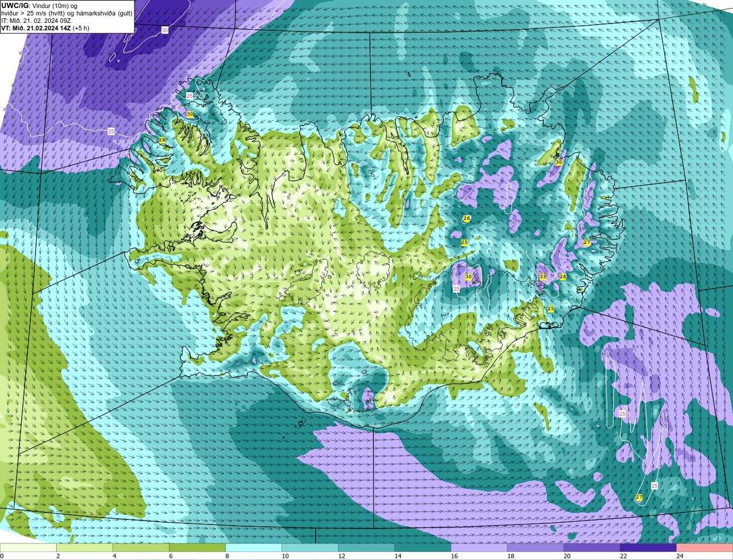Click the 12–14 m/s legend swatch
This screenshot has width=733, height=560.
click(366, 548)
